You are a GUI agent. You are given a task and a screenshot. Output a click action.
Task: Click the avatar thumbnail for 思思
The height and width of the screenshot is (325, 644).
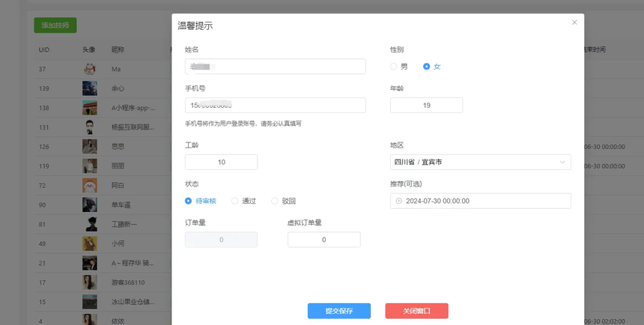click(90, 146)
